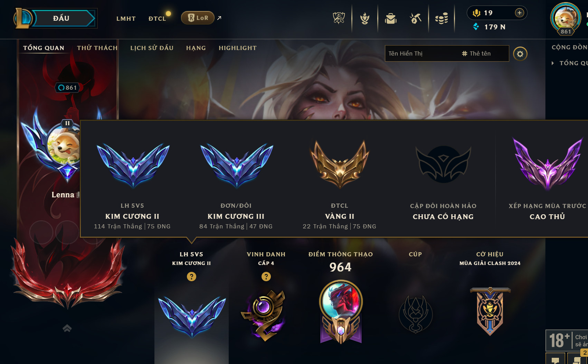This screenshot has width=588, height=364.
Task: Click the plus icon to buy RP
Action: pyautogui.click(x=519, y=13)
